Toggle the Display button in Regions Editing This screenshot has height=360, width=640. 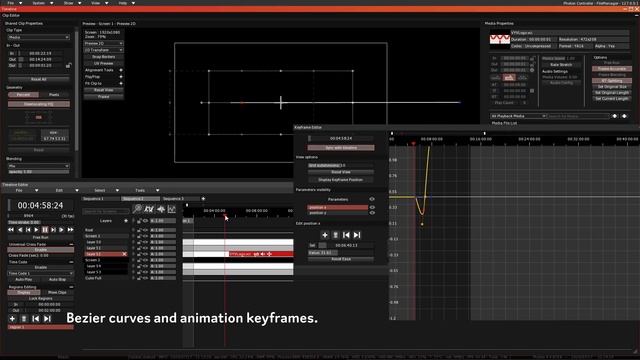[24, 292]
